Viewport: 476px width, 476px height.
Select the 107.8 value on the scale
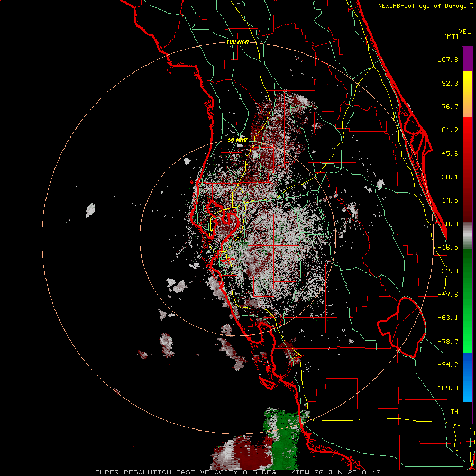point(448,59)
